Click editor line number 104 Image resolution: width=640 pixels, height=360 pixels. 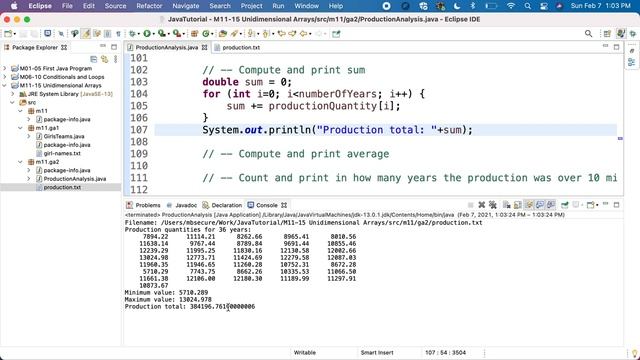[139, 94]
